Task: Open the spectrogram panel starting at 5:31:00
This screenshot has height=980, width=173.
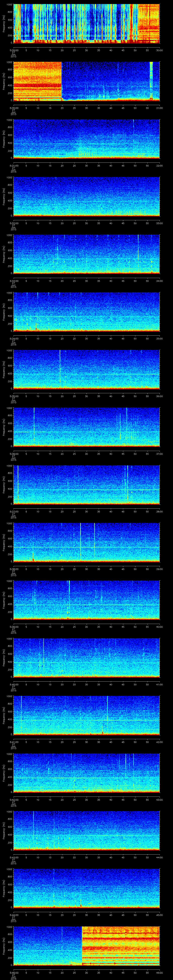Action: [x=87, y=139]
